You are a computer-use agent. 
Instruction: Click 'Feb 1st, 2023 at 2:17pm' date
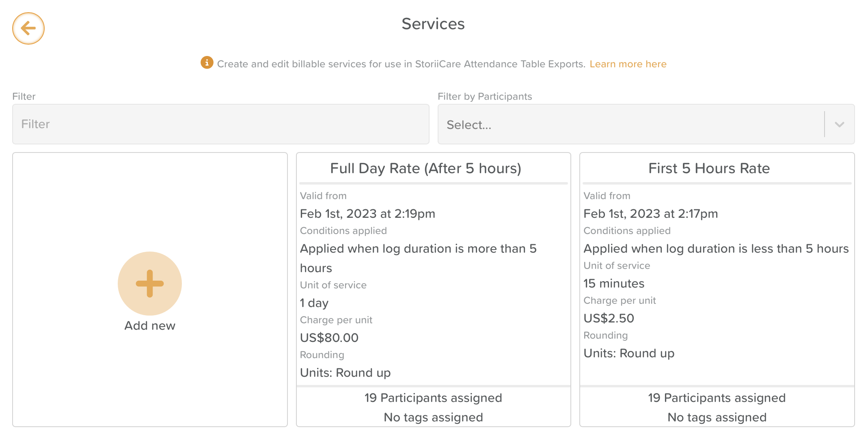coord(650,214)
